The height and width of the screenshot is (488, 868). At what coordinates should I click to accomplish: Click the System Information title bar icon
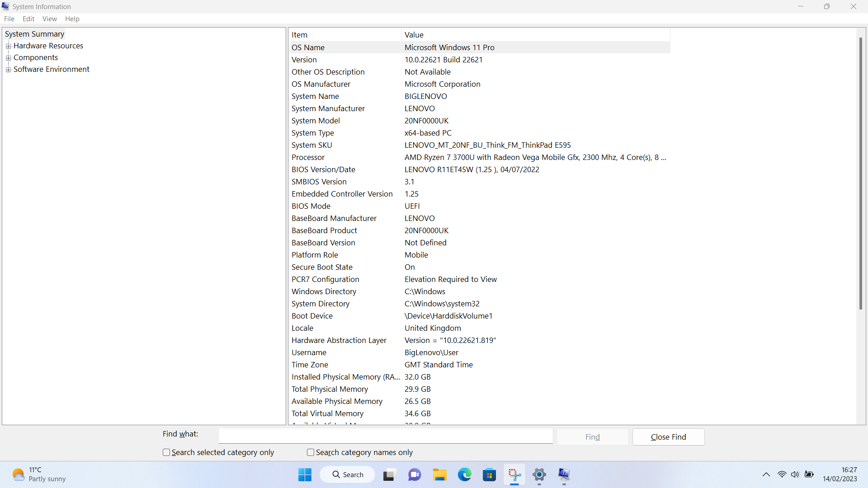point(5,6)
